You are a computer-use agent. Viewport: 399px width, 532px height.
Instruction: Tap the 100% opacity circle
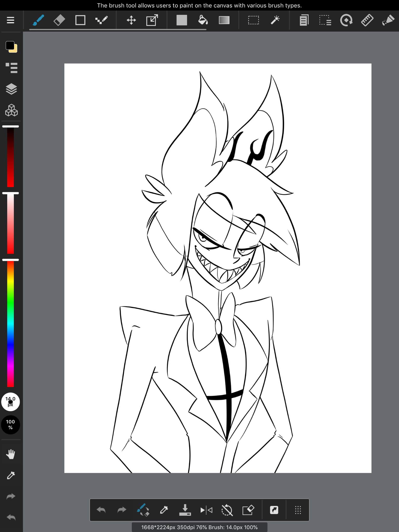click(10, 425)
